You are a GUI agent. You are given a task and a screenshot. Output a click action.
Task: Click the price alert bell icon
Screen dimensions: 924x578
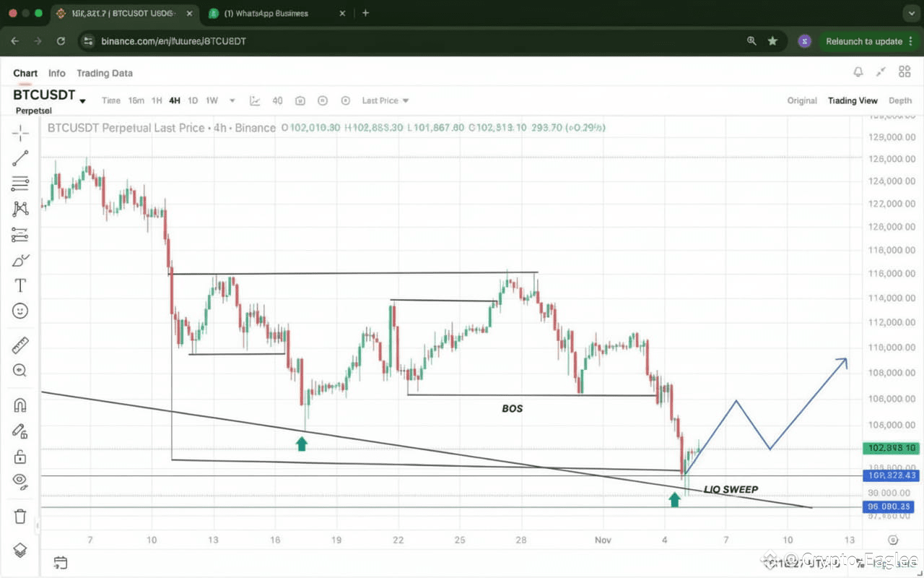pos(858,72)
